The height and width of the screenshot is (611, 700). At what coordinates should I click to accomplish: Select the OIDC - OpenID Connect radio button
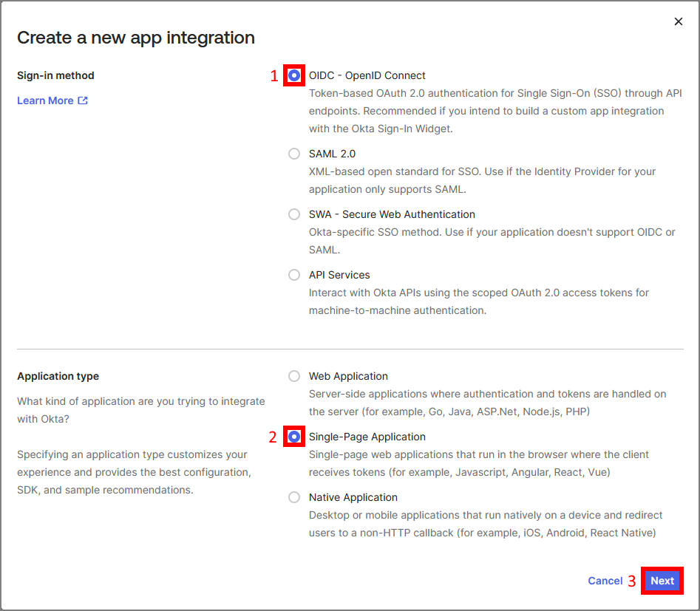click(x=294, y=75)
